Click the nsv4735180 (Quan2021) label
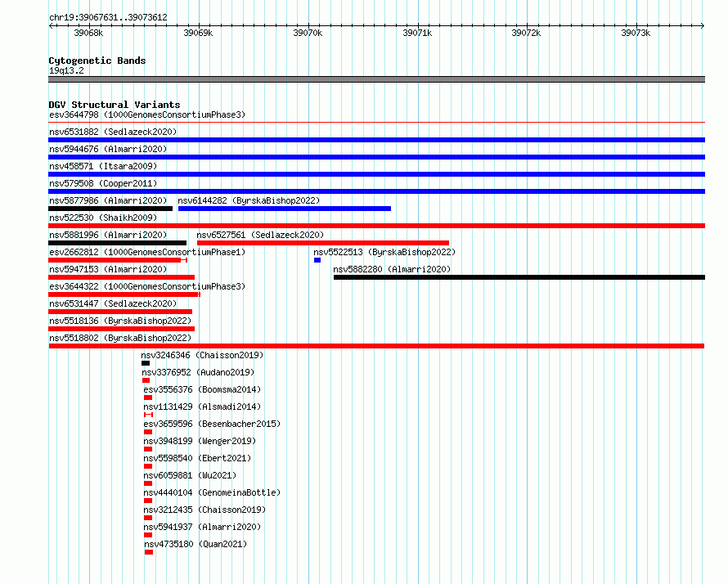The height and width of the screenshot is (584, 728). [x=195, y=544]
